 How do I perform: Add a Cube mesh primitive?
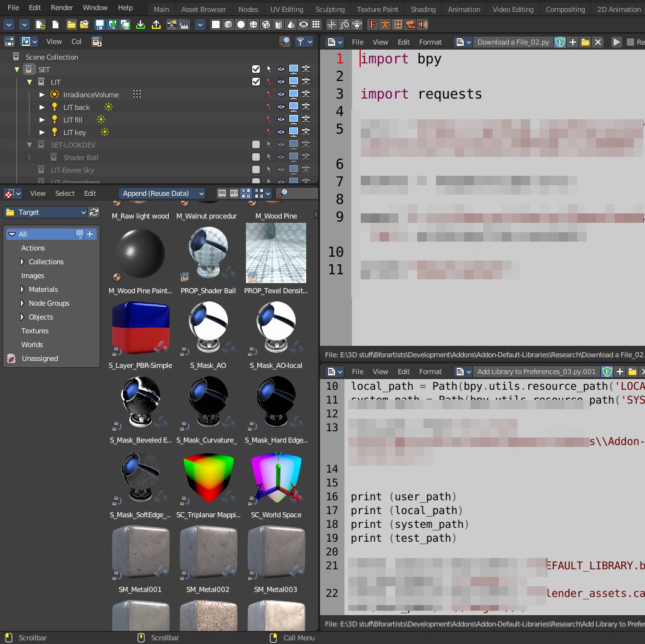click(x=228, y=24)
